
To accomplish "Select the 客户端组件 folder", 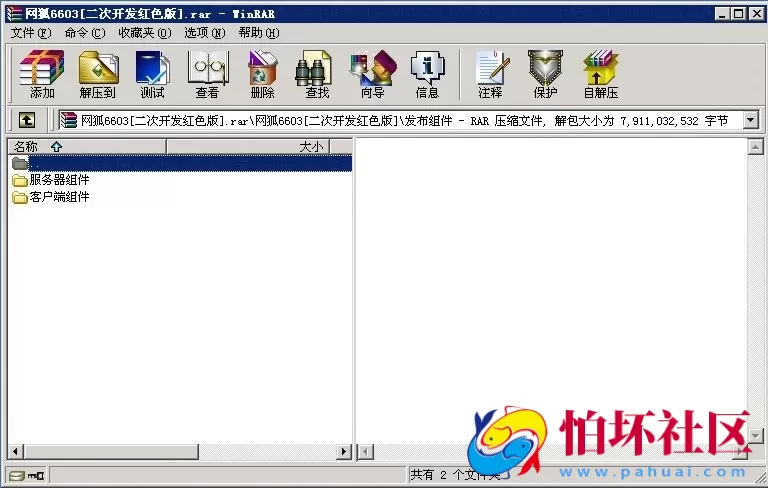I will point(59,197).
